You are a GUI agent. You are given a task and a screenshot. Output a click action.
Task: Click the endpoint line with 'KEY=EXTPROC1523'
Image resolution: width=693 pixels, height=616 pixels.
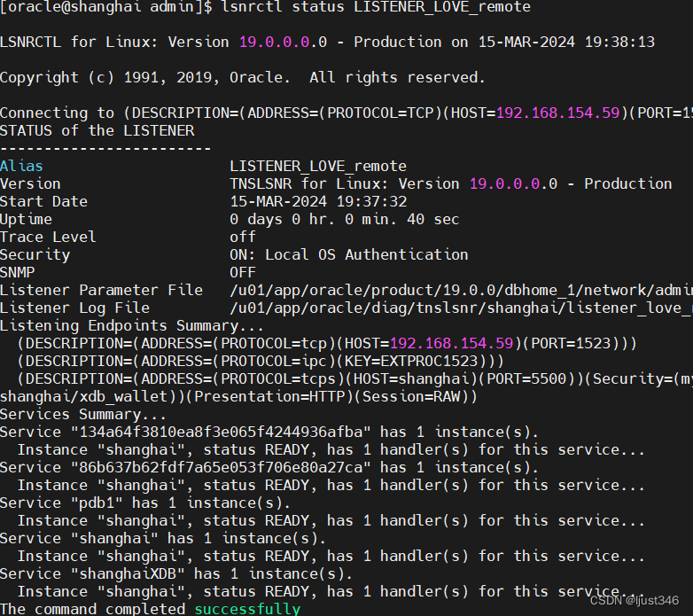pos(261,361)
